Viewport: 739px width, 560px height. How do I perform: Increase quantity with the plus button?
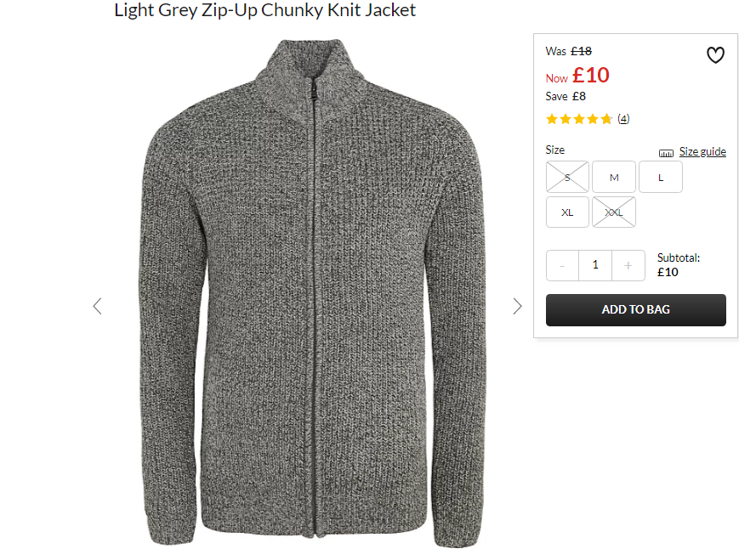coord(628,266)
